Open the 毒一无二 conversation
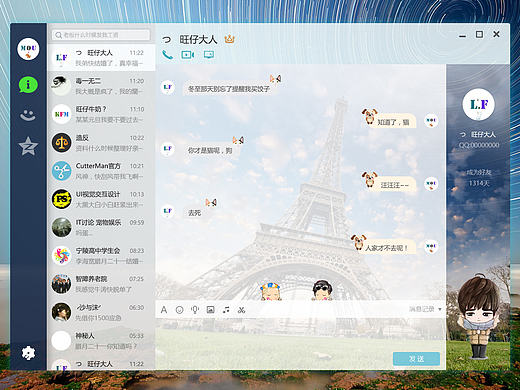The image size is (520, 390). click(101, 86)
